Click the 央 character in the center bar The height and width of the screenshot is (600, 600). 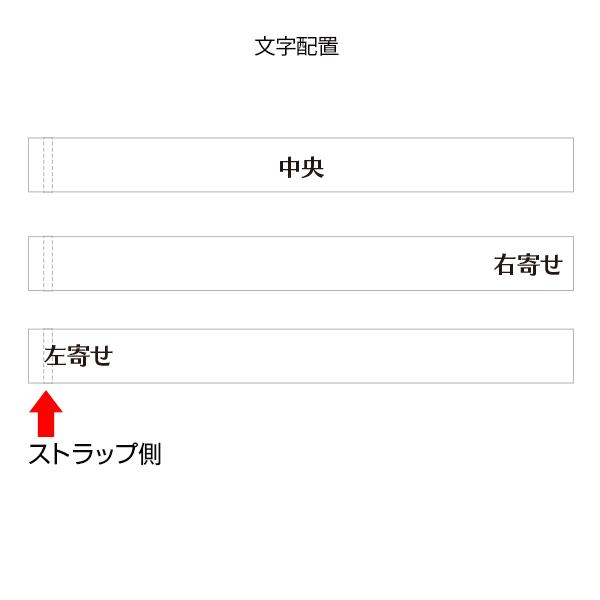313,167
